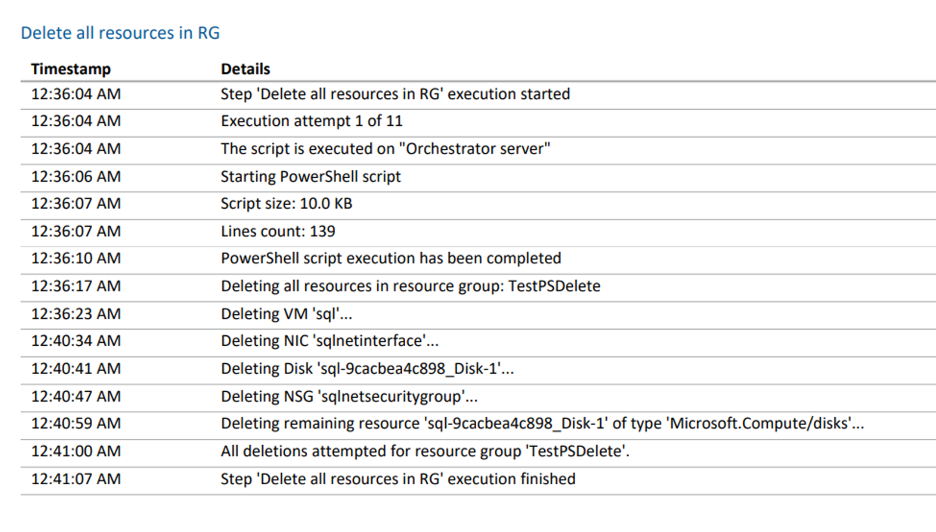Select the 'resource group: TestPSDelete' entry
Image resolution: width=936 pixels, height=532 pixels.
point(478,287)
